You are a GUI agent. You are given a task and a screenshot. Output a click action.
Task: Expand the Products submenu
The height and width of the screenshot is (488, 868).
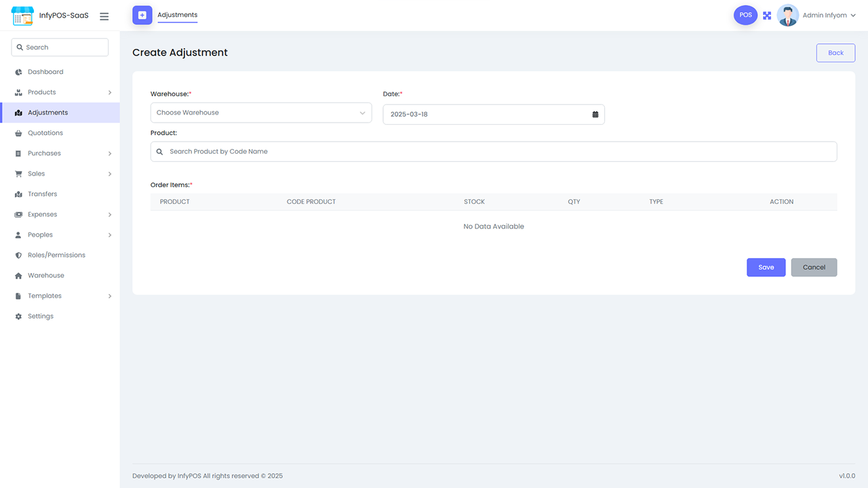pyautogui.click(x=109, y=92)
